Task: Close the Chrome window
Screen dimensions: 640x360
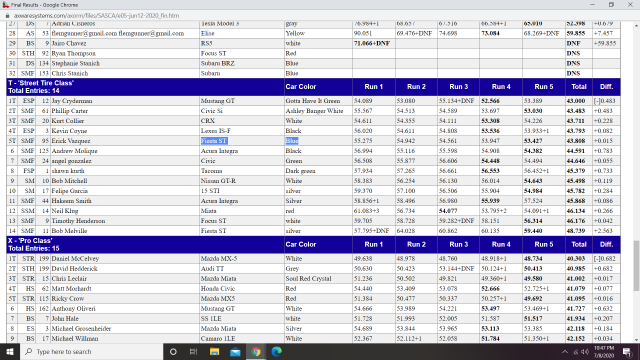Action: pyautogui.click(x=630, y=4)
